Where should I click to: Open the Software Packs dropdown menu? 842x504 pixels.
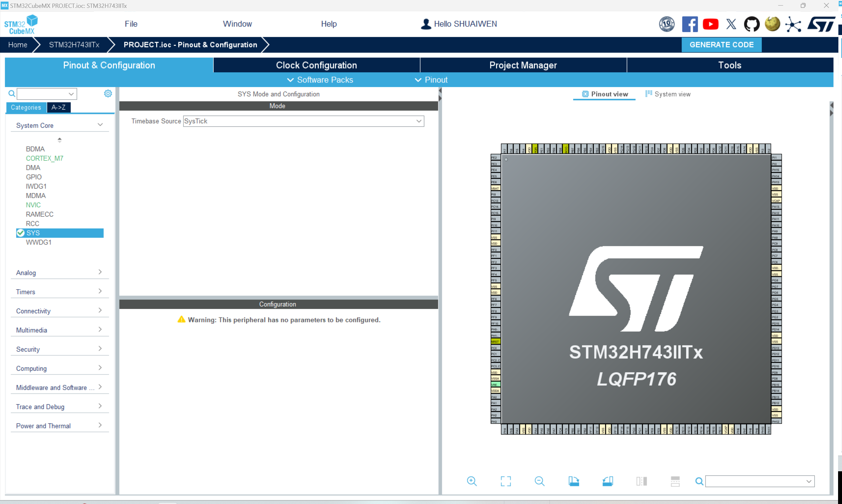tap(320, 80)
